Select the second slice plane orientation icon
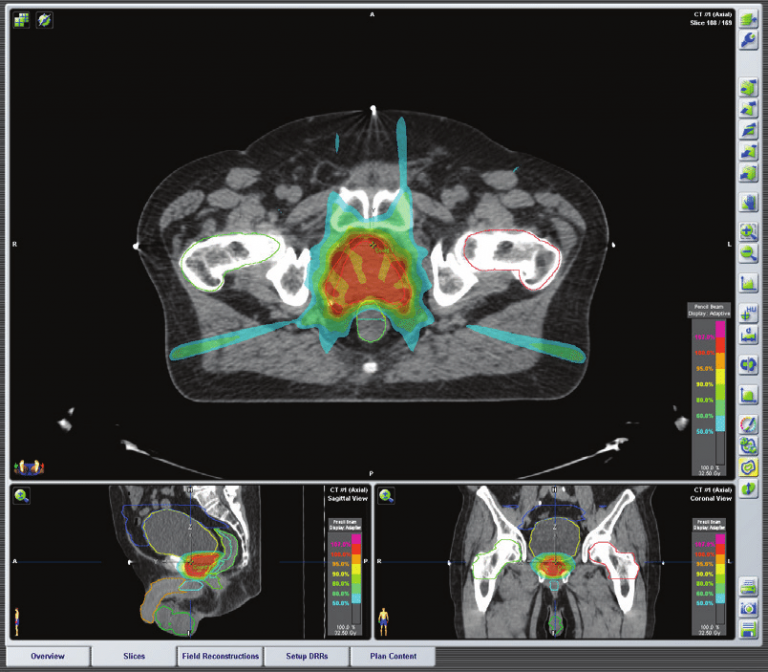 748,109
